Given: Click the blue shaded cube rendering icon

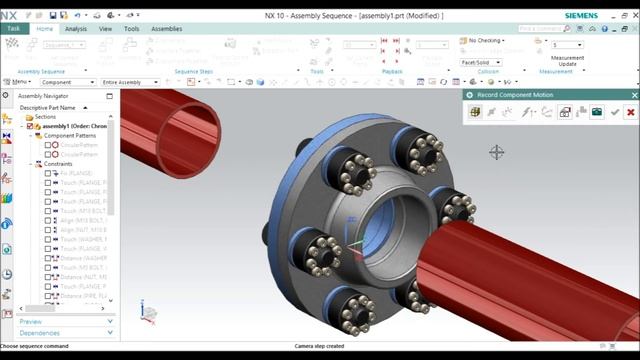Looking at the screenshot, I should click(260, 82).
